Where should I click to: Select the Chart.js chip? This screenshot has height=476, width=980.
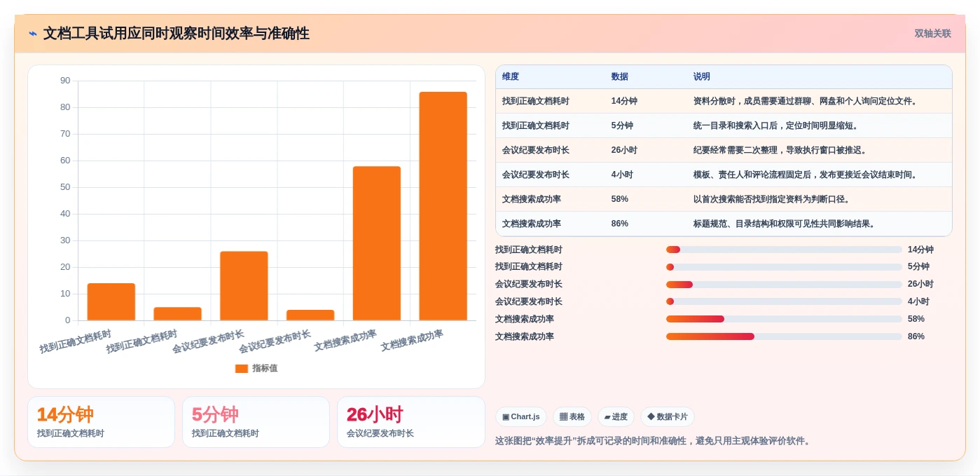point(521,417)
